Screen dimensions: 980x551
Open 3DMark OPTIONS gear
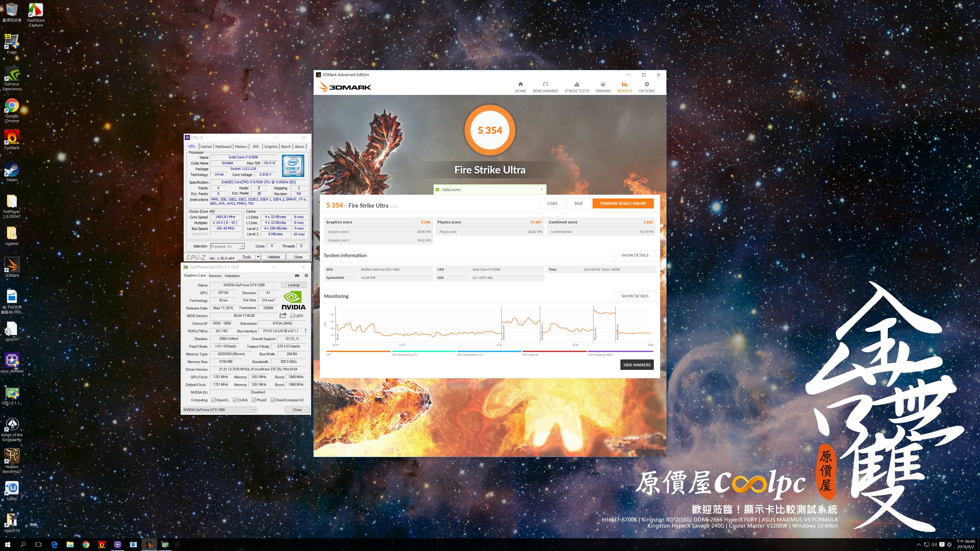click(646, 87)
